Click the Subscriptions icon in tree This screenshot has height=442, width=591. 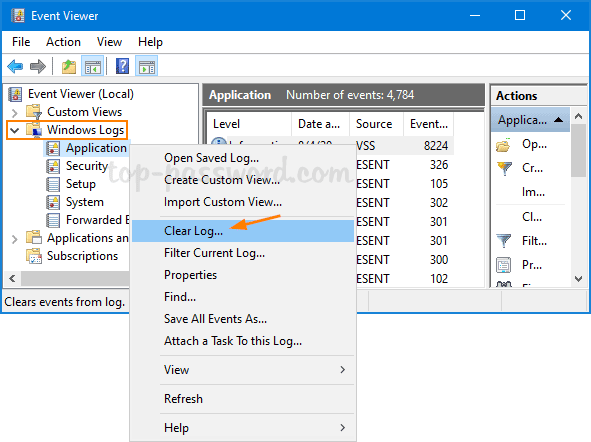34,256
